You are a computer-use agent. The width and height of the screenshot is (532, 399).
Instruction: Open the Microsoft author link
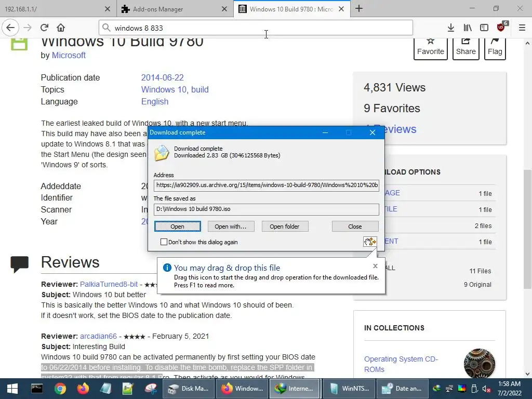pos(69,55)
